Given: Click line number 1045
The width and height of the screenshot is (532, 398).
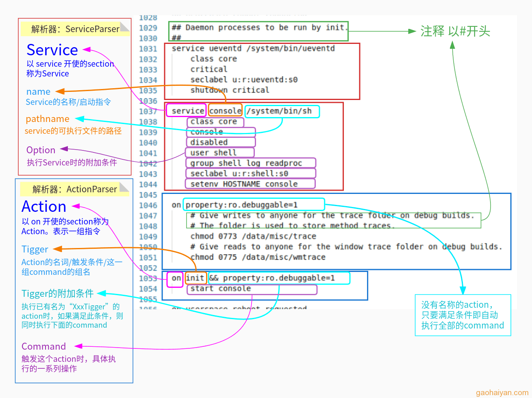Looking at the screenshot, I should coord(148,195).
